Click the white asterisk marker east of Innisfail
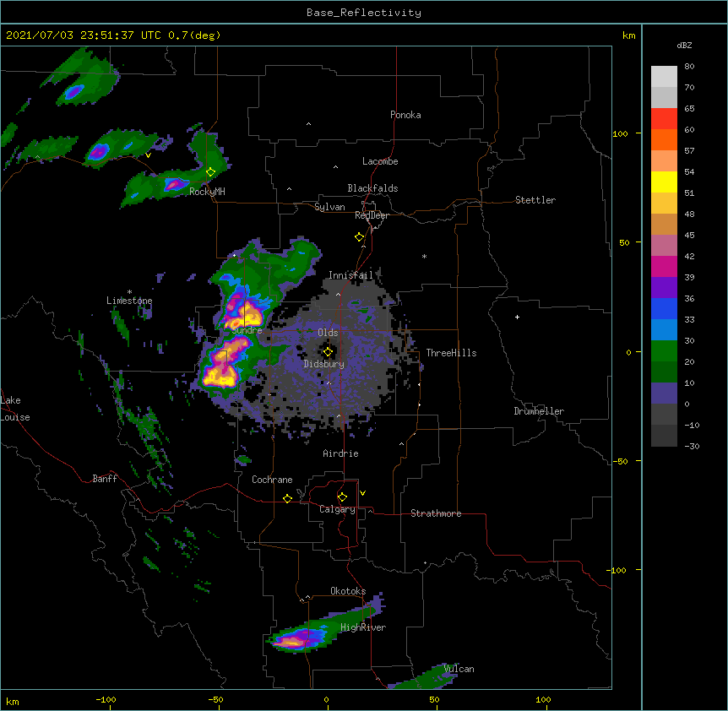The height and width of the screenshot is (711, 728). tap(424, 256)
